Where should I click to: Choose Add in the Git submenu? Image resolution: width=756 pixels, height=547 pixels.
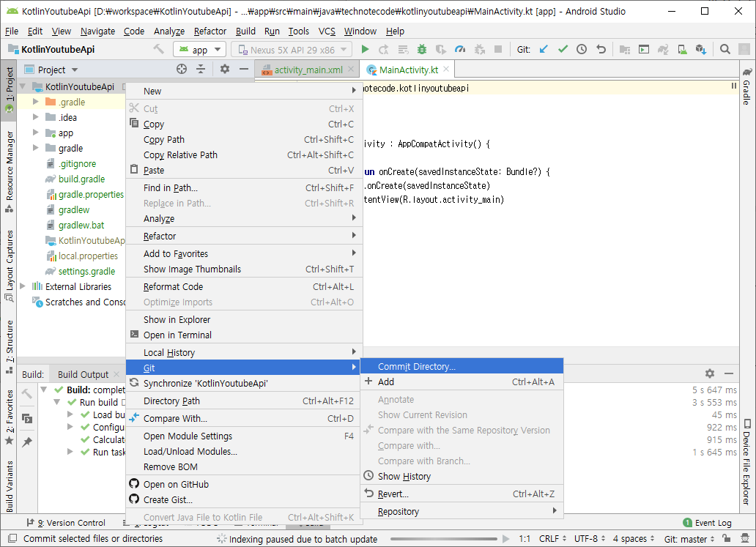pos(462,382)
